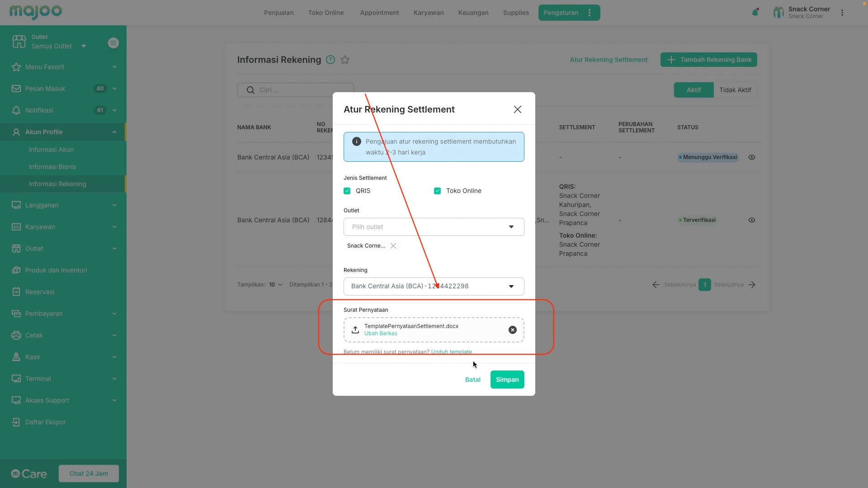Collapse the sidebar using the menu icon
Screen dimensions: 868x488
(113, 43)
